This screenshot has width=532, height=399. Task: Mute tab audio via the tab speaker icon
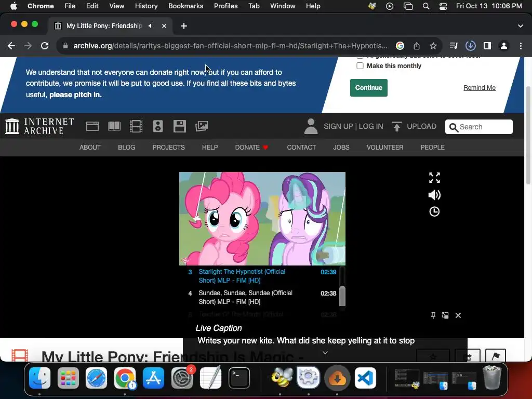[x=151, y=26]
